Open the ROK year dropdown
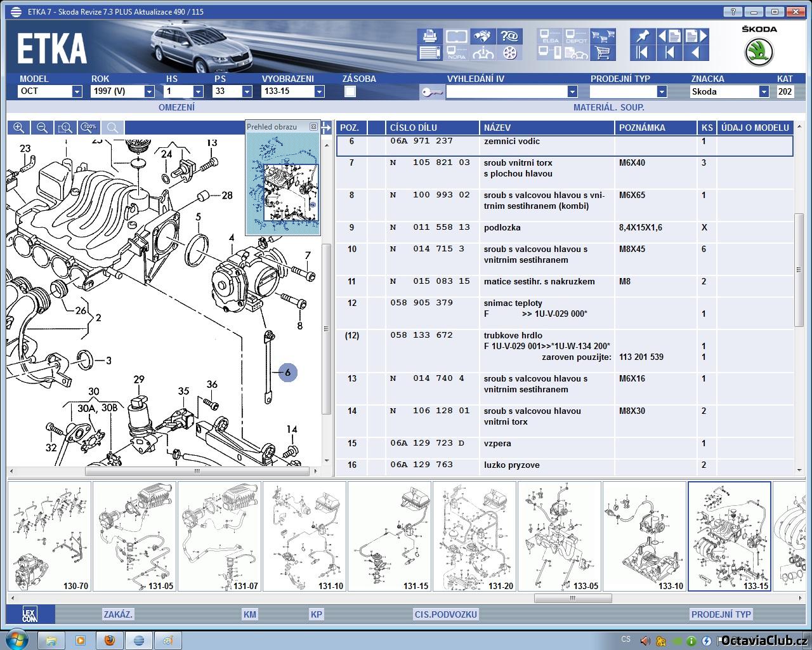 point(149,91)
